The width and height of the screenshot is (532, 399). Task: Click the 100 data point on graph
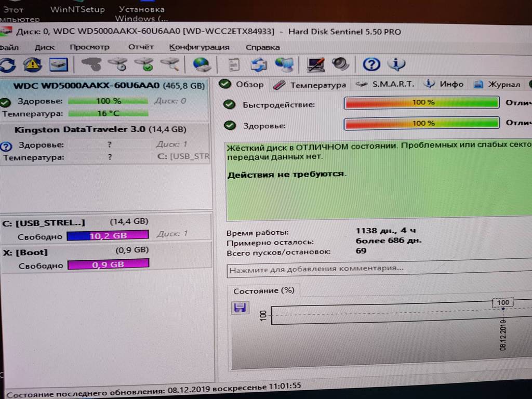point(503,303)
